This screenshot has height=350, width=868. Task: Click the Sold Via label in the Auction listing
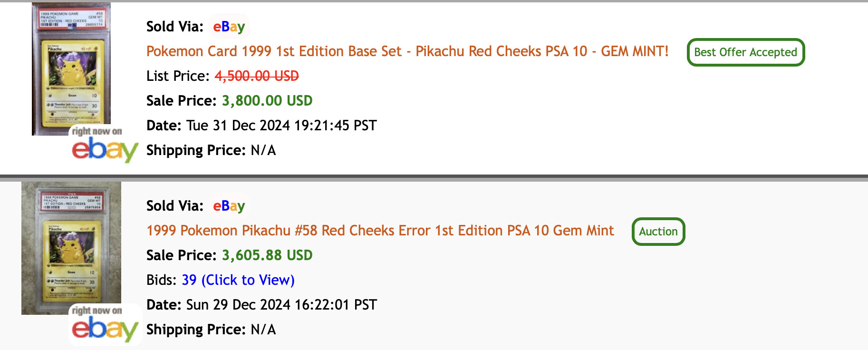coord(175,206)
